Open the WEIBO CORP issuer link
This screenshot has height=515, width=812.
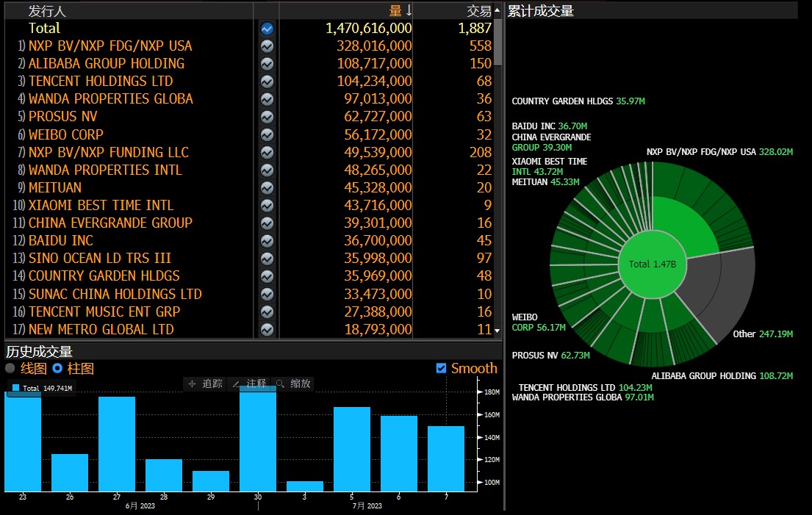(66, 134)
